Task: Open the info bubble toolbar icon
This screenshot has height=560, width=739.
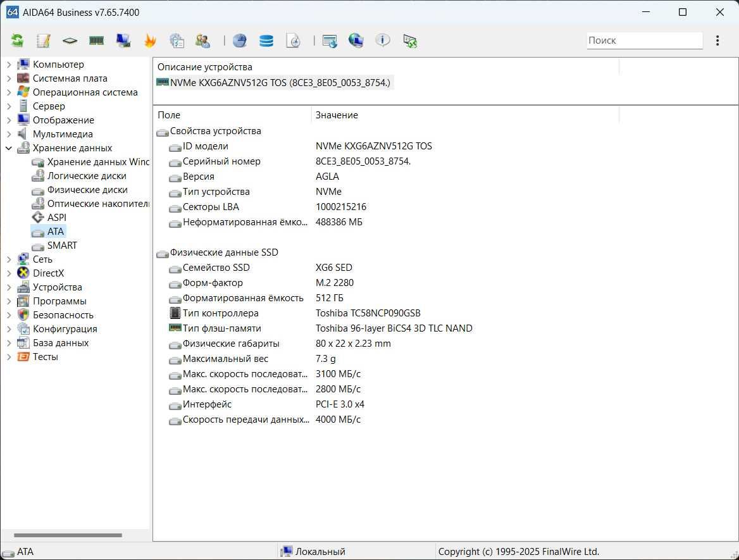Action: (x=383, y=40)
